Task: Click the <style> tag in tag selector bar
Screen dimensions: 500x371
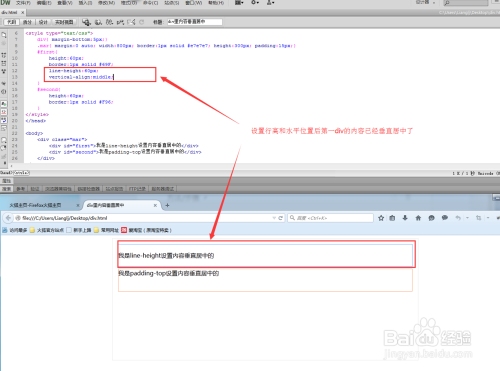Action: coord(22,173)
